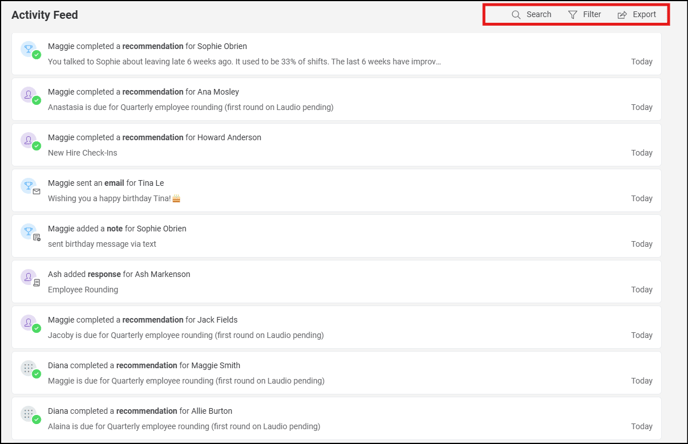Open 'Maggie added a note for Sophie Obrien'
688x444 pixels.
coord(336,236)
